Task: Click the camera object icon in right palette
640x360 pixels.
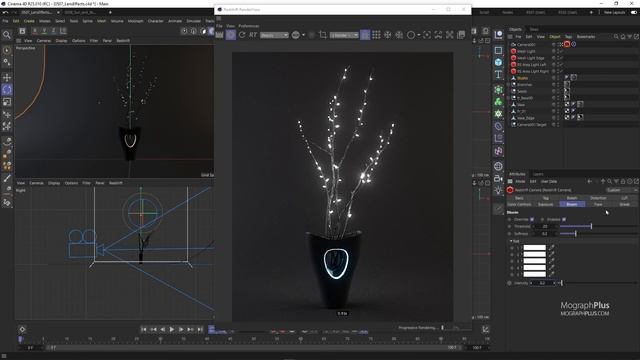Action: [498, 178]
